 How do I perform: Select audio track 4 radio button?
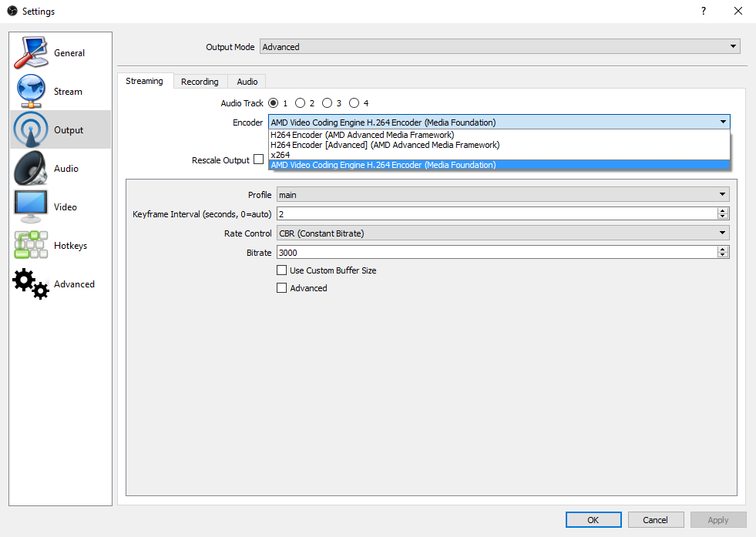click(354, 102)
